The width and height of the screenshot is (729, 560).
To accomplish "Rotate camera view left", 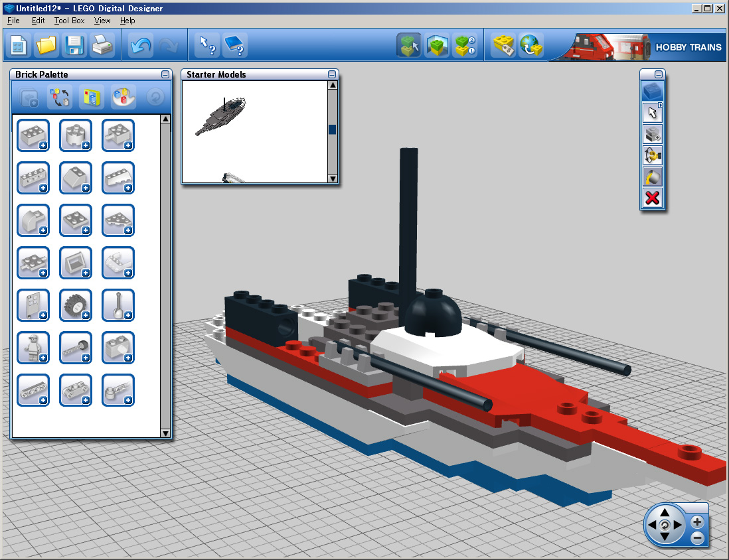I will pos(652,525).
